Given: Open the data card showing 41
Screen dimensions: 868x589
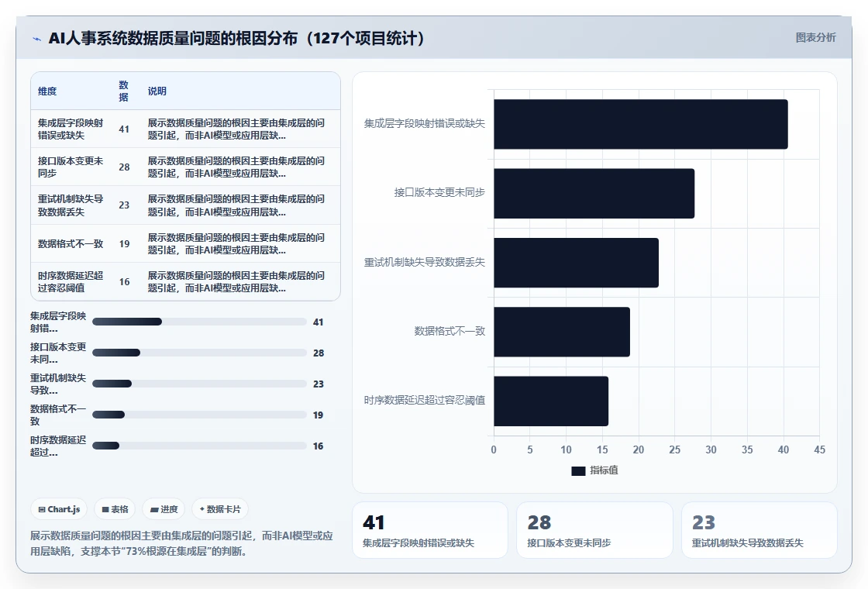Looking at the screenshot, I should tap(430, 530).
